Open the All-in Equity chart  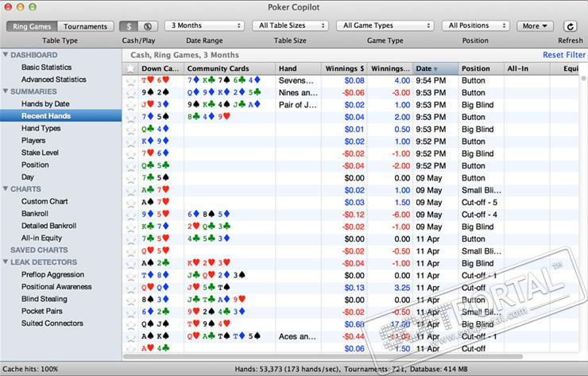pos(41,238)
